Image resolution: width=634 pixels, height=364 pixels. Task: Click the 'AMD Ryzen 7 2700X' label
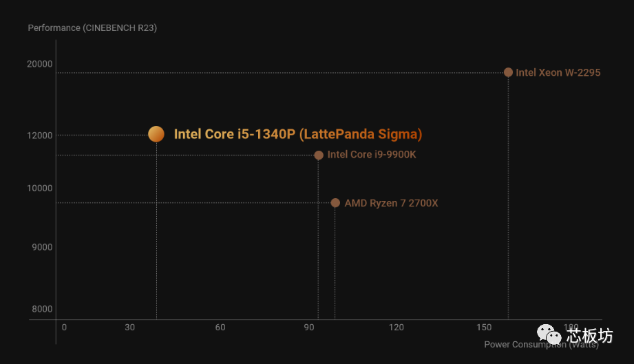point(391,203)
